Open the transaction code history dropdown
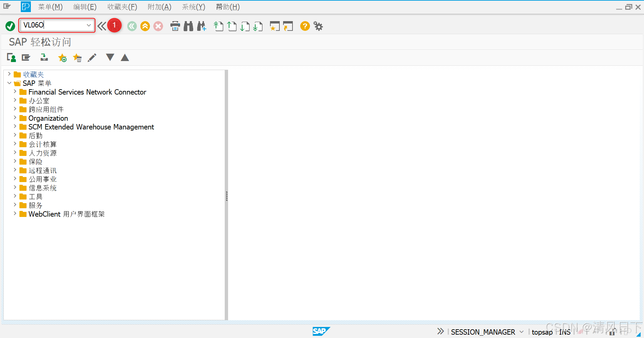644x338 pixels. (x=89, y=25)
